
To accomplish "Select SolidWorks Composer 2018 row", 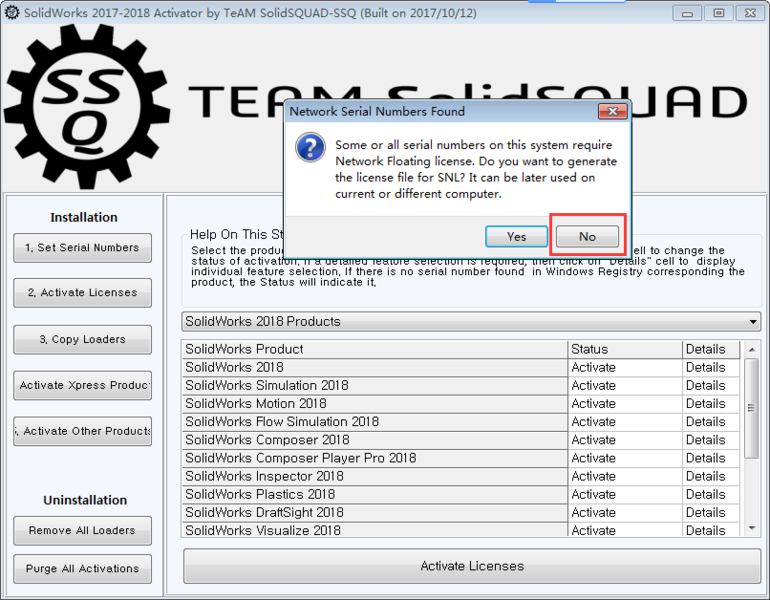I will (375, 440).
